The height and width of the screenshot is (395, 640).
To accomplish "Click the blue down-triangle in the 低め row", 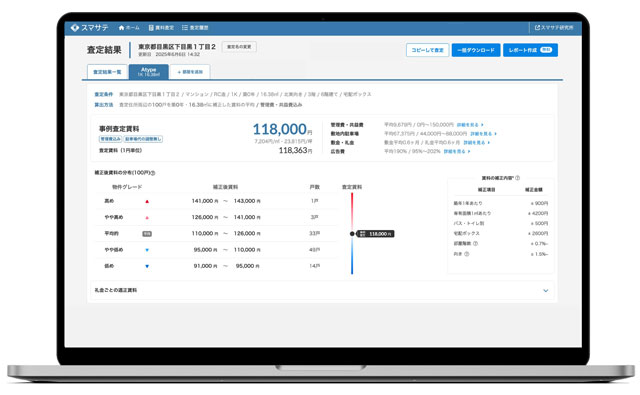I will pyautogui.click(x=147, y=266).
